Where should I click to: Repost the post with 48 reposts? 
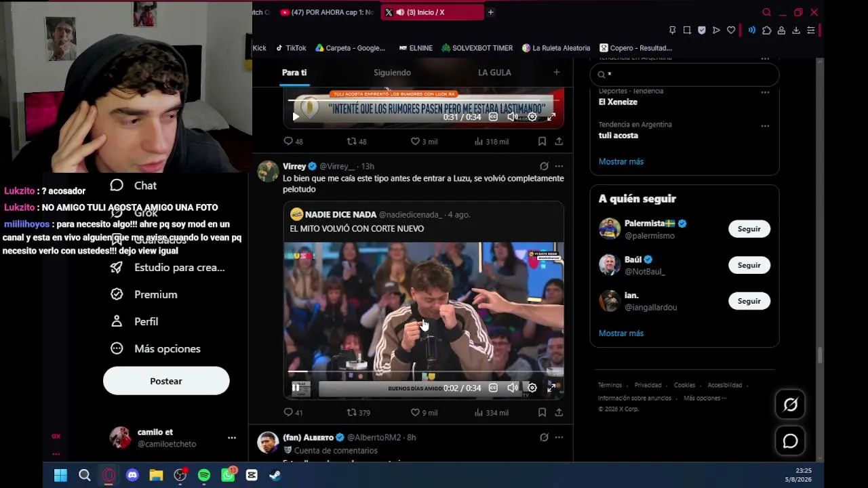pyautogui.click(x=357, y=141)
